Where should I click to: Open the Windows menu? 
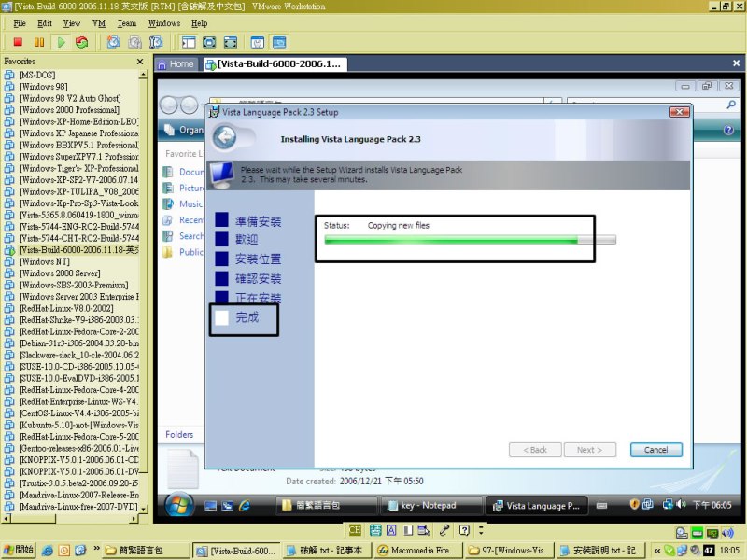[x=164, y=23]
